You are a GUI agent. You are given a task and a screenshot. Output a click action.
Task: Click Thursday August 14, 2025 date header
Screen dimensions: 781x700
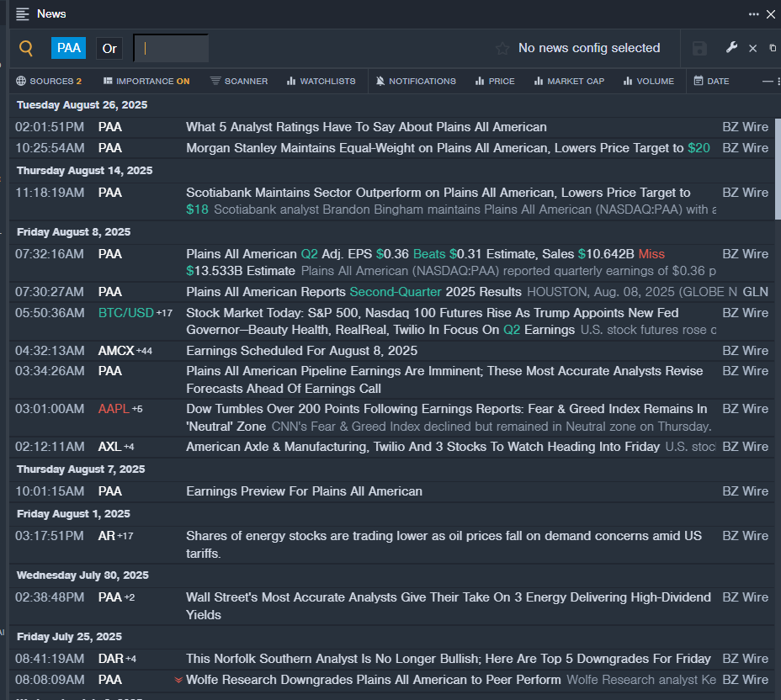(x=85, y=171)
